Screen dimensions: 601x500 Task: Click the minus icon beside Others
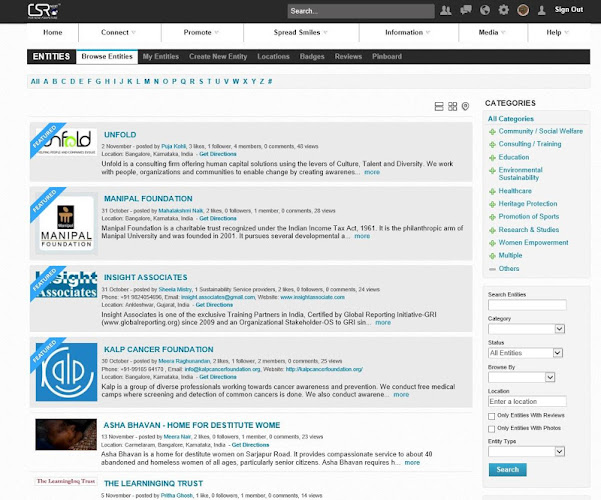pos(493,269)
